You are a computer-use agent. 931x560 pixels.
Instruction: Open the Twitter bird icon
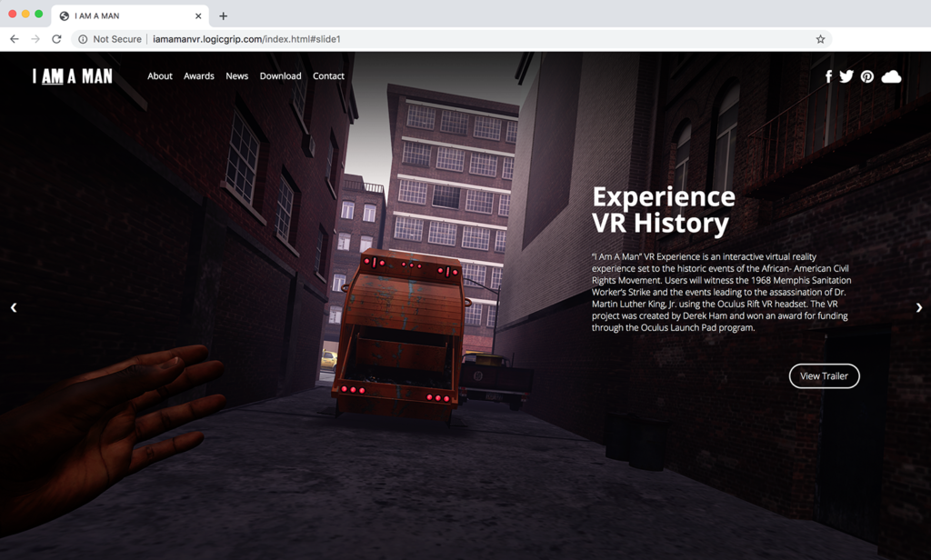[846, 76]
